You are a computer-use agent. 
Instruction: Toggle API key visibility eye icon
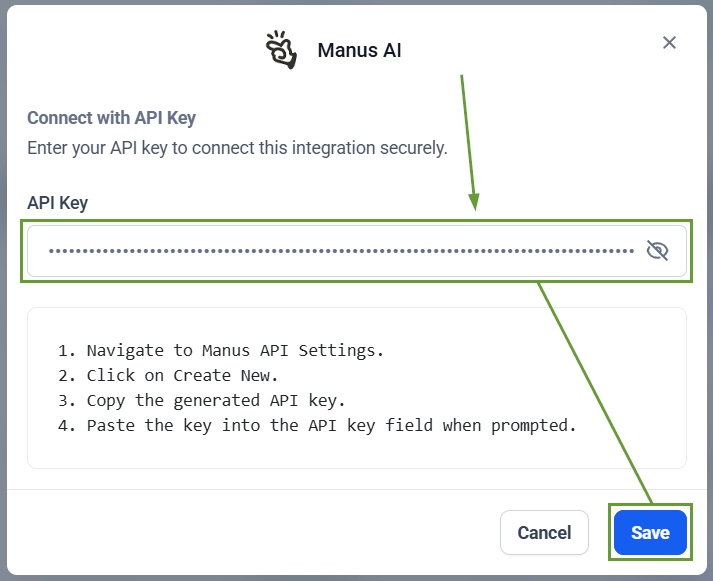click(657, 251)
